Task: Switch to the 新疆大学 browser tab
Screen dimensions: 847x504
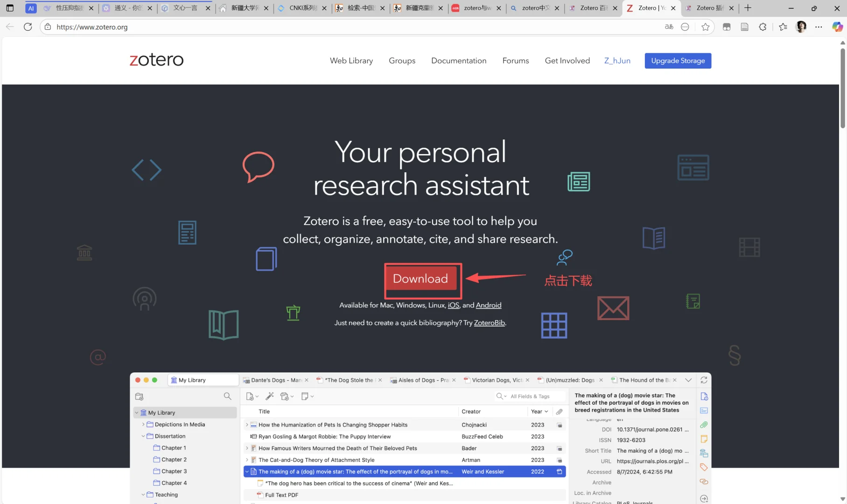Action: 244,8
